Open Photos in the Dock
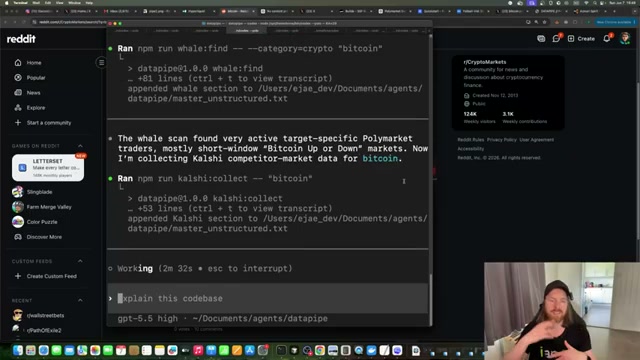640x360 pixels. tap(95, 350)
